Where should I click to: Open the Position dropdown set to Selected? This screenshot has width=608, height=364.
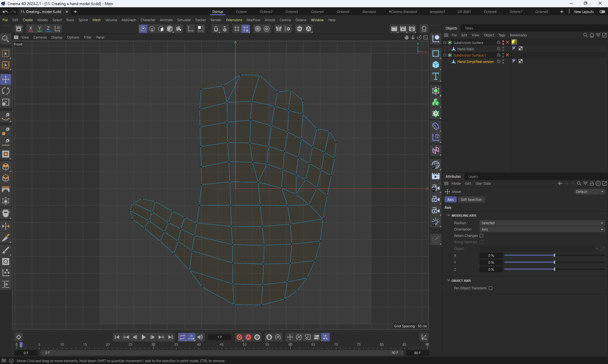tap(542, 223)
